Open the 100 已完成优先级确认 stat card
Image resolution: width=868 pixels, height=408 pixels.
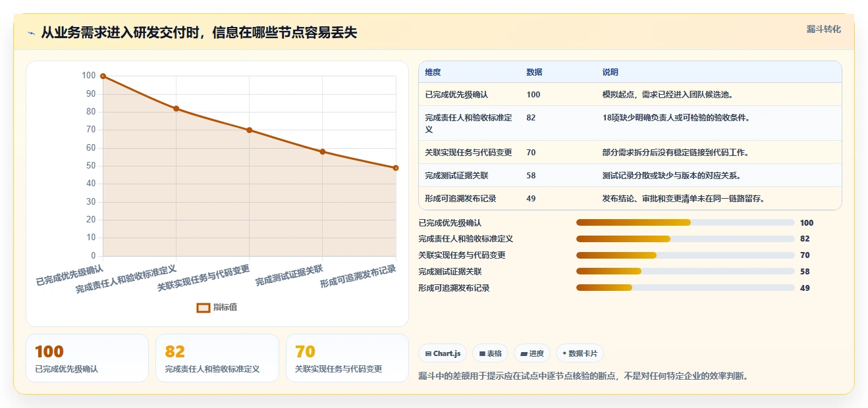point(87,358)
